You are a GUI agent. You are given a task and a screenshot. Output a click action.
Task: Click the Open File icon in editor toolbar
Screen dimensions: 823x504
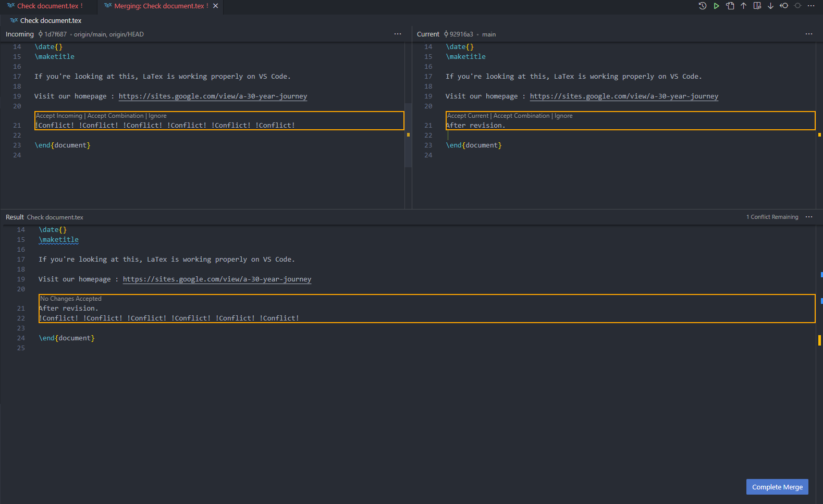point(730,6)
